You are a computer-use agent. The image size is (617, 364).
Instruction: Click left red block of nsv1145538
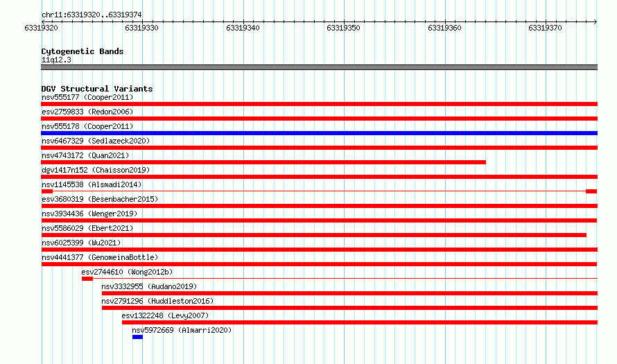pyautogui.click(x=47, y=191)
